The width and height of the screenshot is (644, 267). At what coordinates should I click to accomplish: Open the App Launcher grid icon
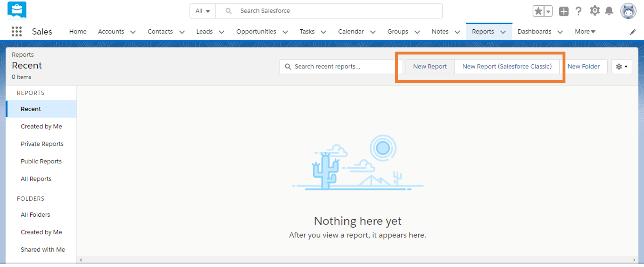point(17,31)
